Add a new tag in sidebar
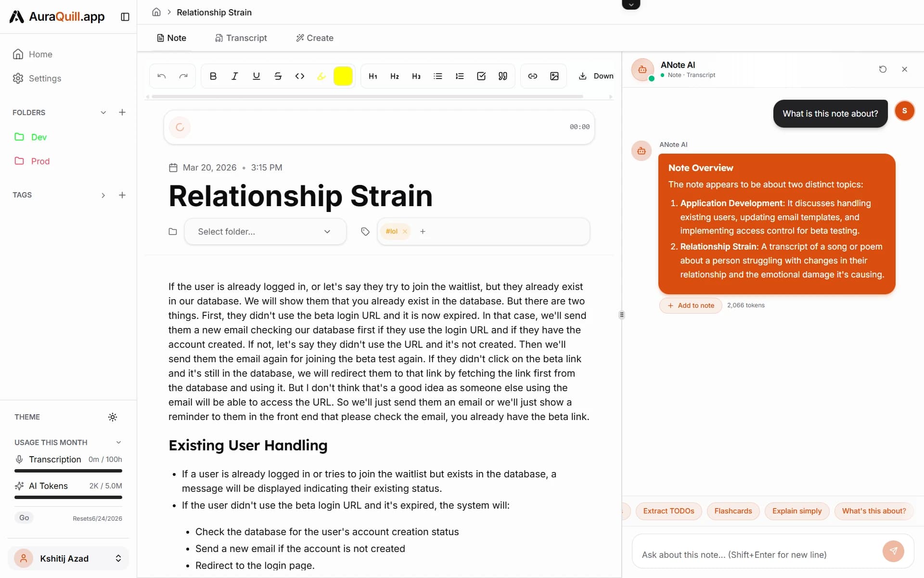Image resolution: width=924 pixels, height=578 pixels. point(122,195)
